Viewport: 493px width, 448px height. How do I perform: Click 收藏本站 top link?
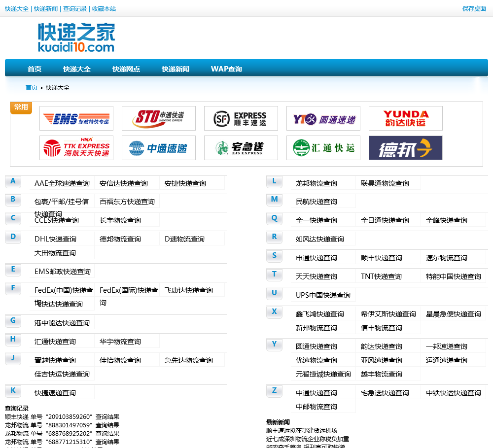click(104, 9)
